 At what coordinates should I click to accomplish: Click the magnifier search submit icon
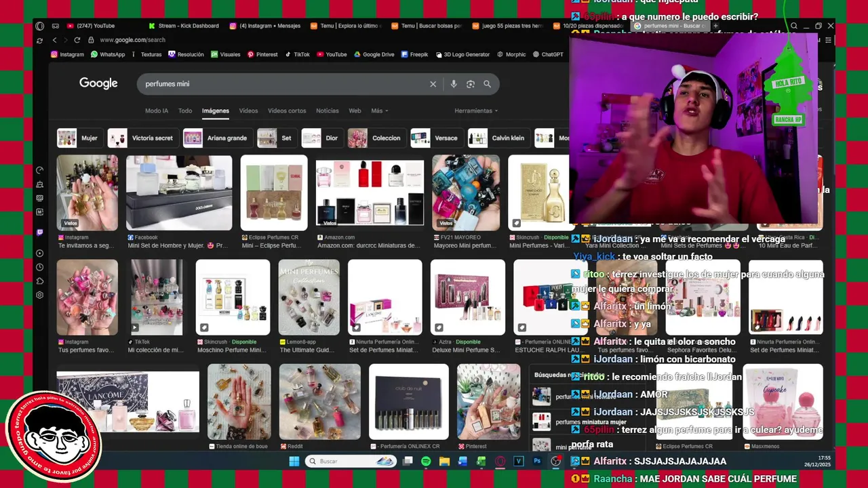click(x=487, y=84)
